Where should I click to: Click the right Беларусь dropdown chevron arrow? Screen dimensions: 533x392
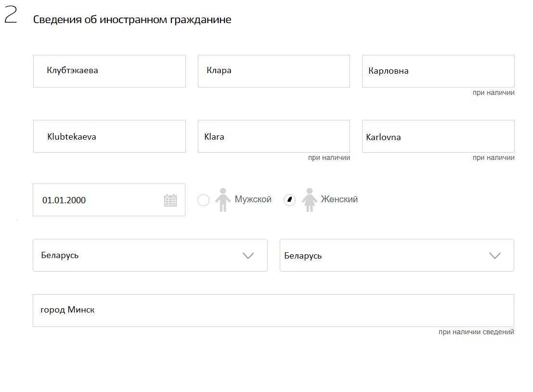click(495, 256)
